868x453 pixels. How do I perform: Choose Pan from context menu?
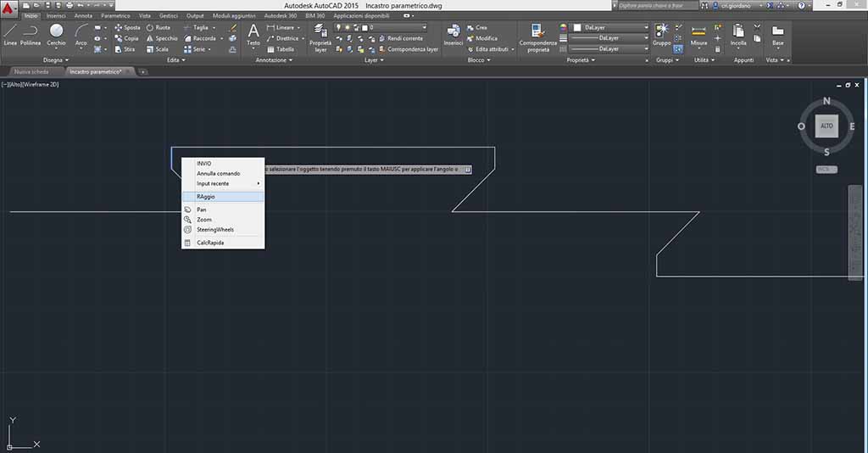tap(223, 210)
